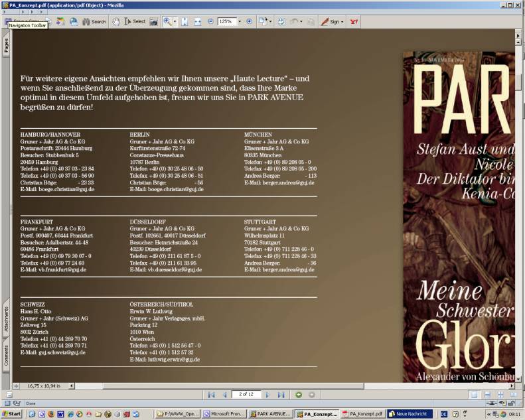Click the vertical scrollbar up arrow
This screenshot has height=420, width=525.
pos(518,42)
